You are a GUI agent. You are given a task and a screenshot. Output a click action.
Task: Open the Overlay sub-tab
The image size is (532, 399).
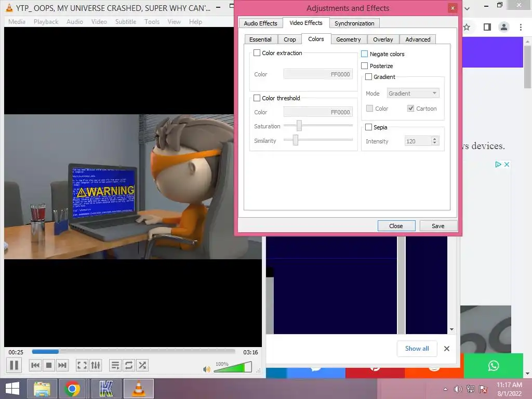pos(383,39)
